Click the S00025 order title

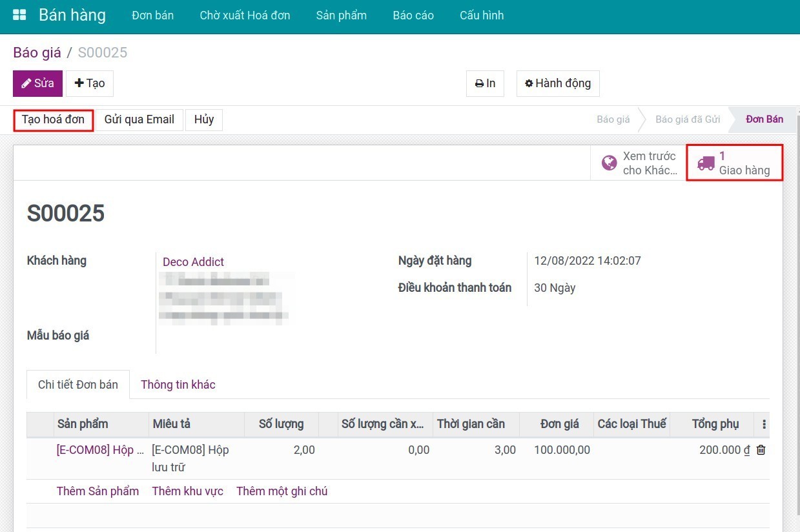pos(66,213)
